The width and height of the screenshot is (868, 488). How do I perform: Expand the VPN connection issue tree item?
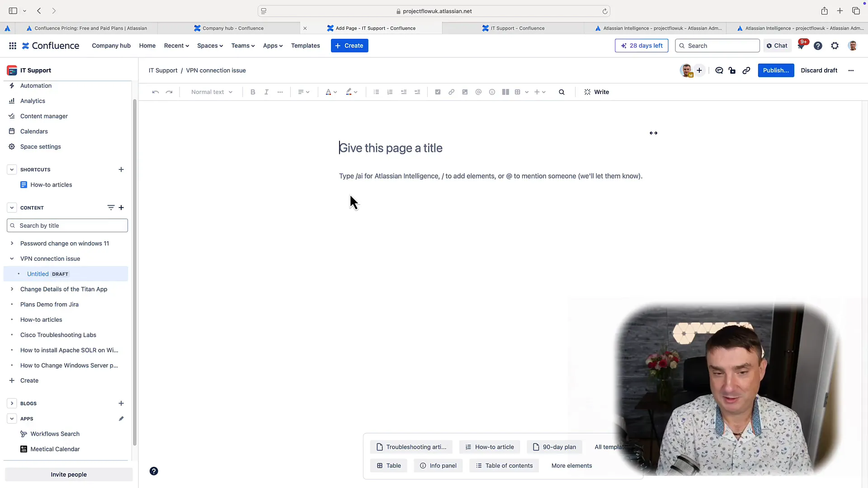click(x=11, y=258)
